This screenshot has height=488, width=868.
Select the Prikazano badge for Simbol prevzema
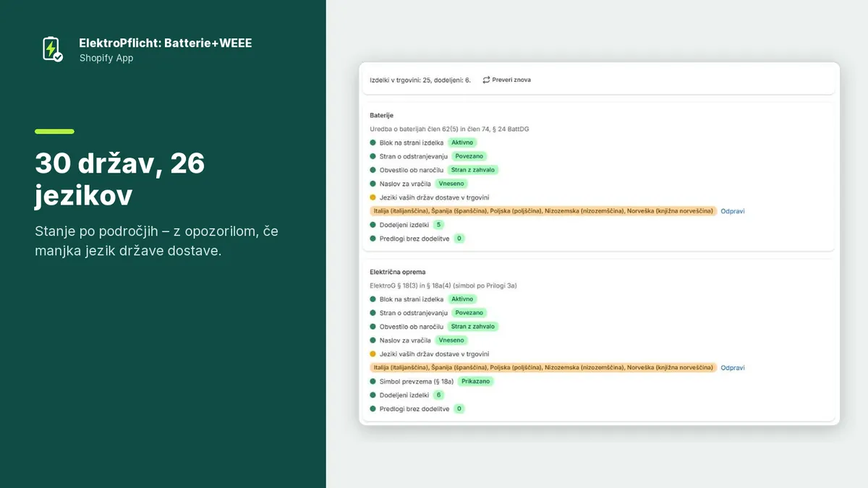476,382
